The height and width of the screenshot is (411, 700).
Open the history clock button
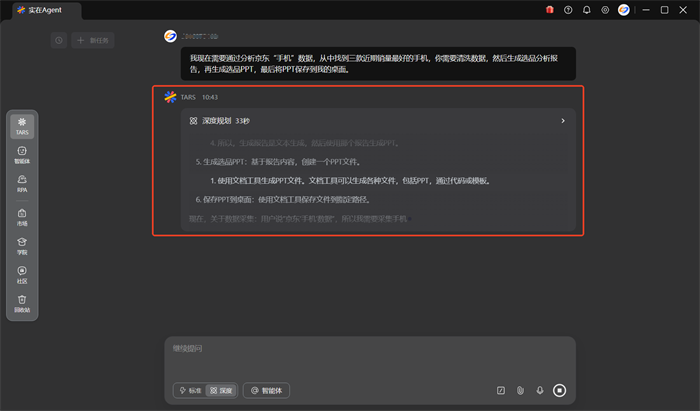pos(59,40)
